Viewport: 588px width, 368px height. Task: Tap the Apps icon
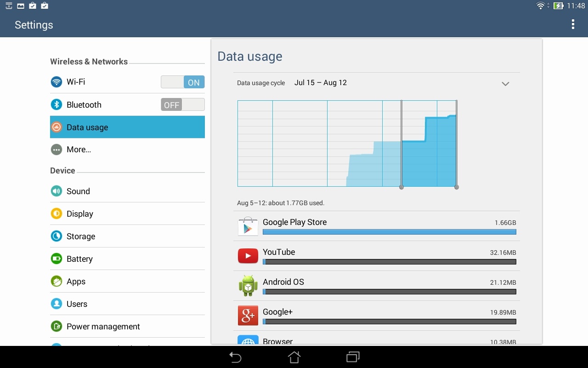click(x=57, y=281)
